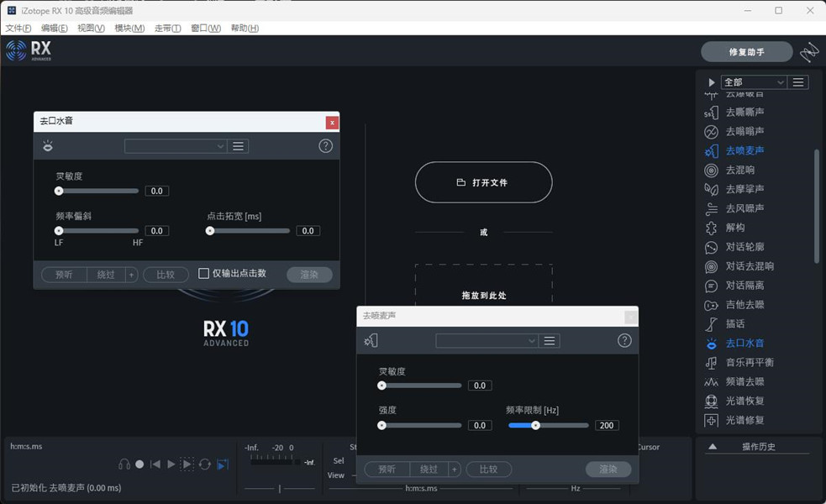
Task: Click the play transport button
Action: [171, 464]
